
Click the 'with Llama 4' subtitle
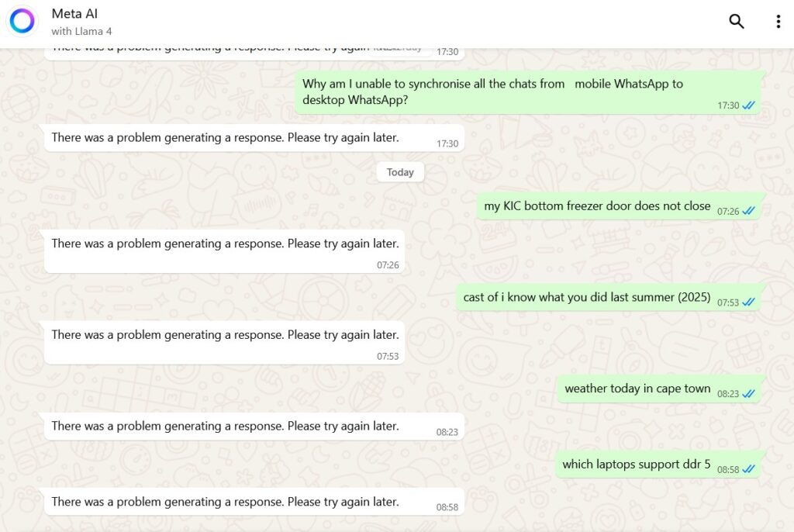click(81, 32)
